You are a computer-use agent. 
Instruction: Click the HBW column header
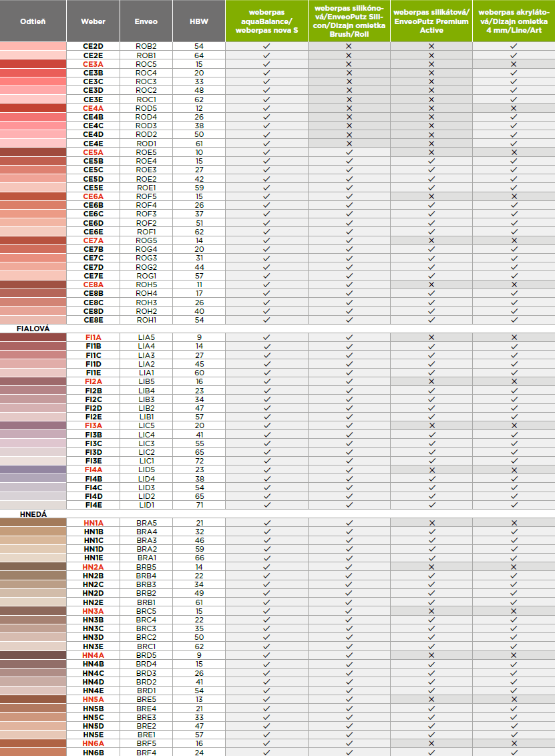[x=199, y=21]
